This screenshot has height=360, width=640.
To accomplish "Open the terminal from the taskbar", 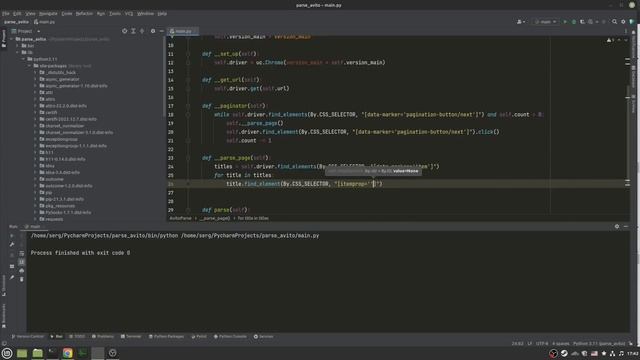I will pyautogui.click(x=52, y=353).
